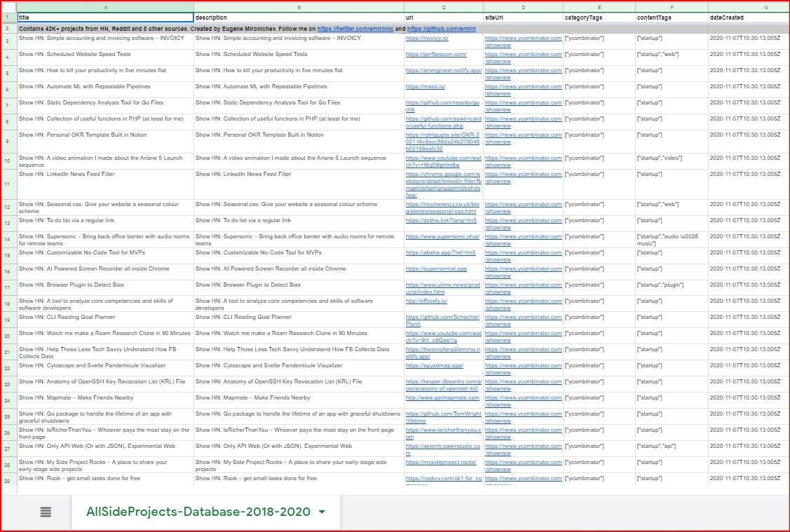Image resolution: width=790 pixels, height=532 pixels.
Task: Open the twitter.com/eironic link
Action: point(354,29)
